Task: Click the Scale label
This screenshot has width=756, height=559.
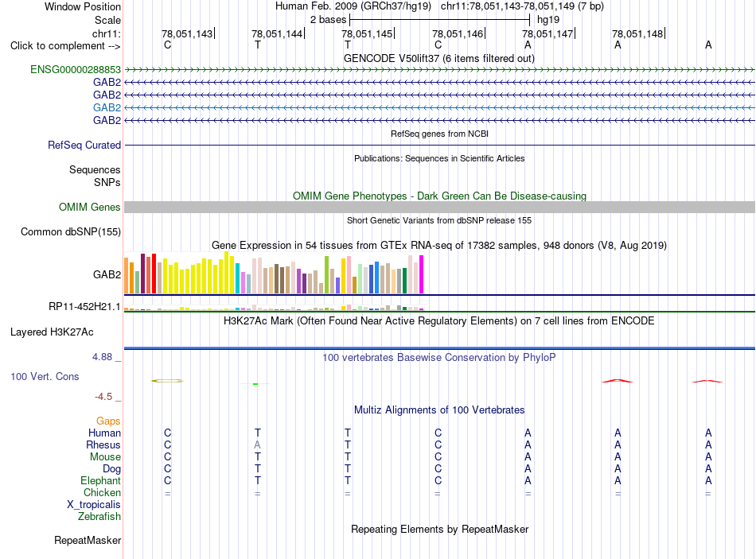Action: click(107, 20)
